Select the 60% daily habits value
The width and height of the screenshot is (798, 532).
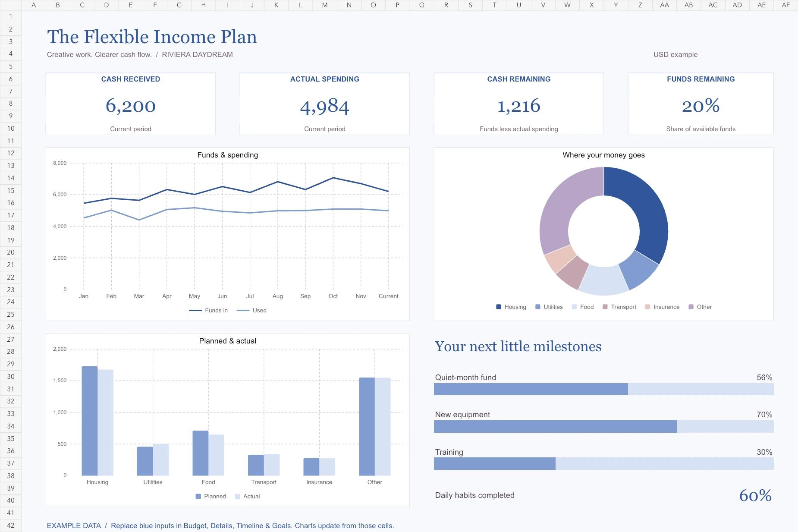point(755,495)
